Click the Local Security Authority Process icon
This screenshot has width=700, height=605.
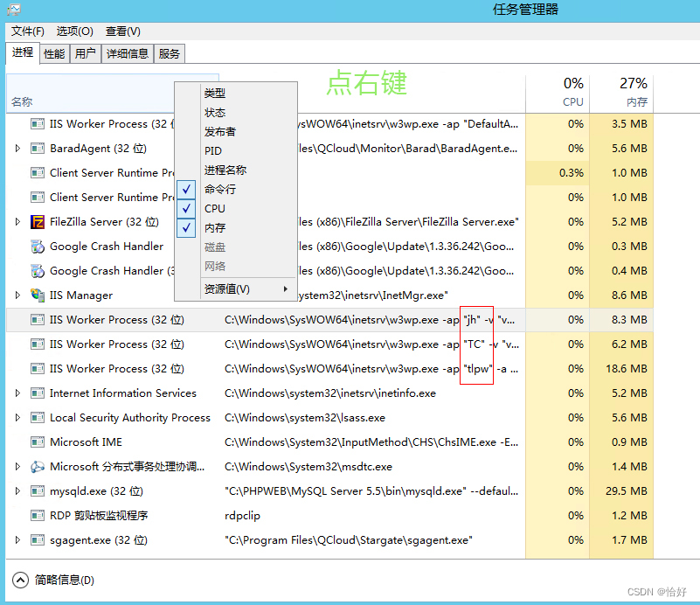click(x=38, y=418)
